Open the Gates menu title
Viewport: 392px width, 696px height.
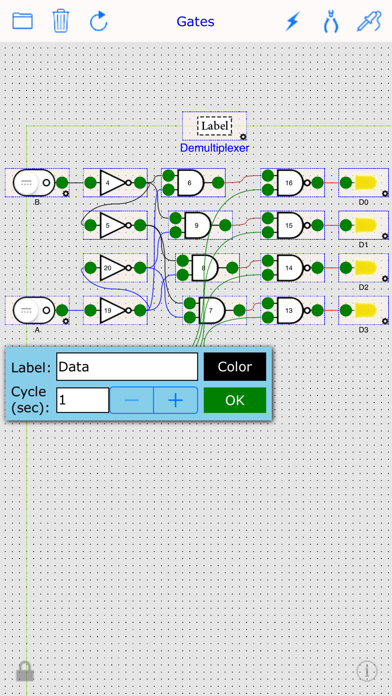[x=195, y=21]
